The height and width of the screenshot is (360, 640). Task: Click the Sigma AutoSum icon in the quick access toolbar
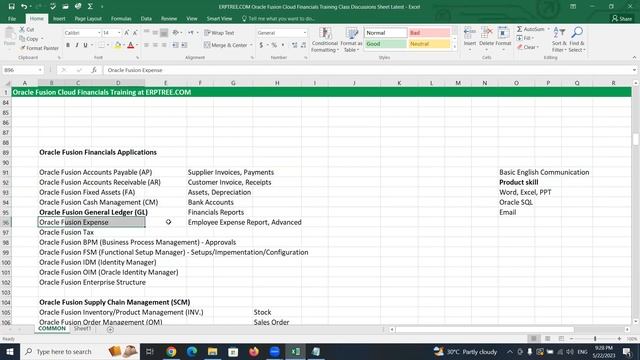pyautogui.click(x=90, y=7)
